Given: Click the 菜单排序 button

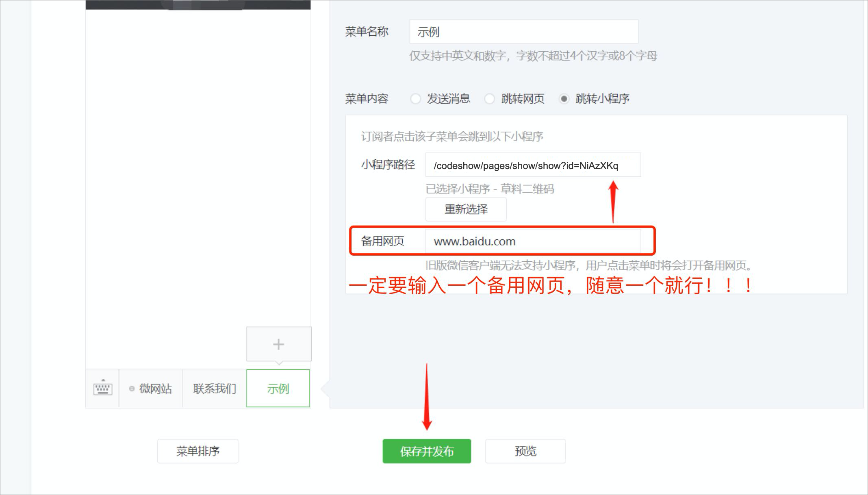Looking at the screenshot, I should pos(197,451).
